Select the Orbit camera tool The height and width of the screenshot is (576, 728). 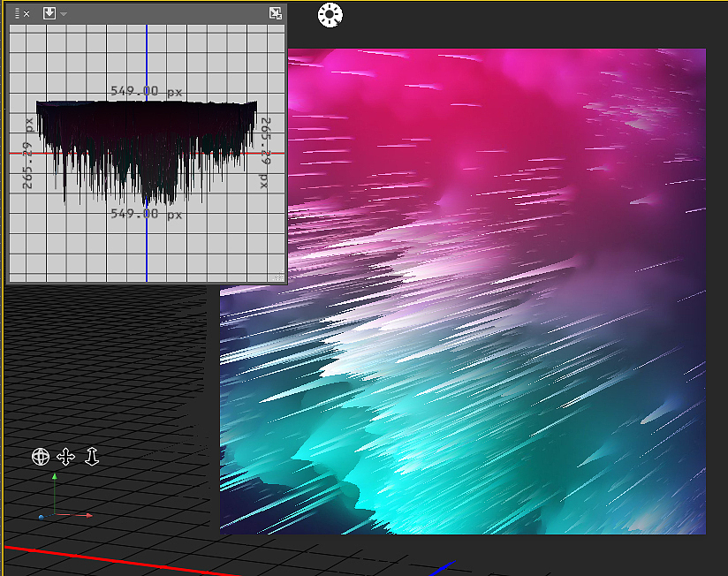(x=41, y=457)
